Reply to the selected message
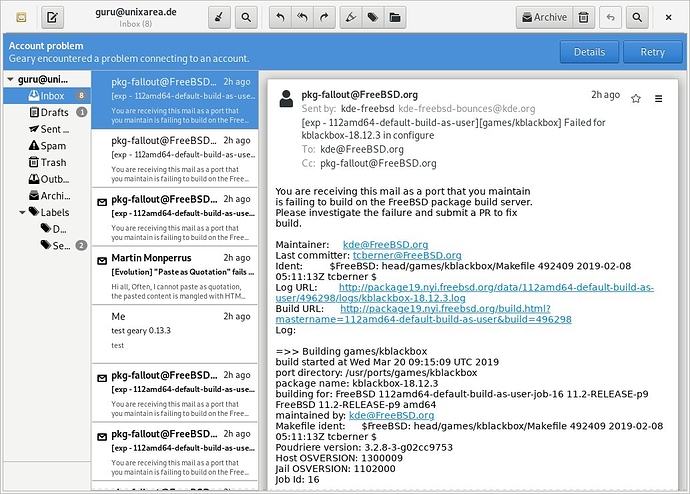 (280, 17)
